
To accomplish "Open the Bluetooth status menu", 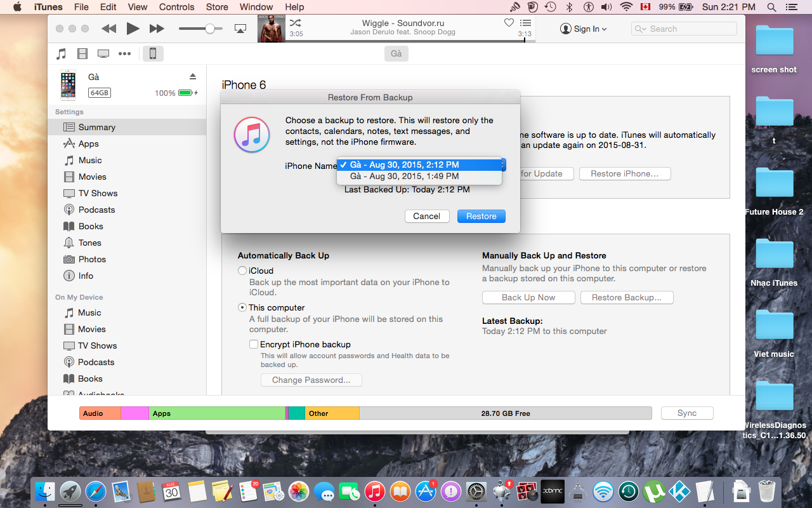I will coord(569,7).
